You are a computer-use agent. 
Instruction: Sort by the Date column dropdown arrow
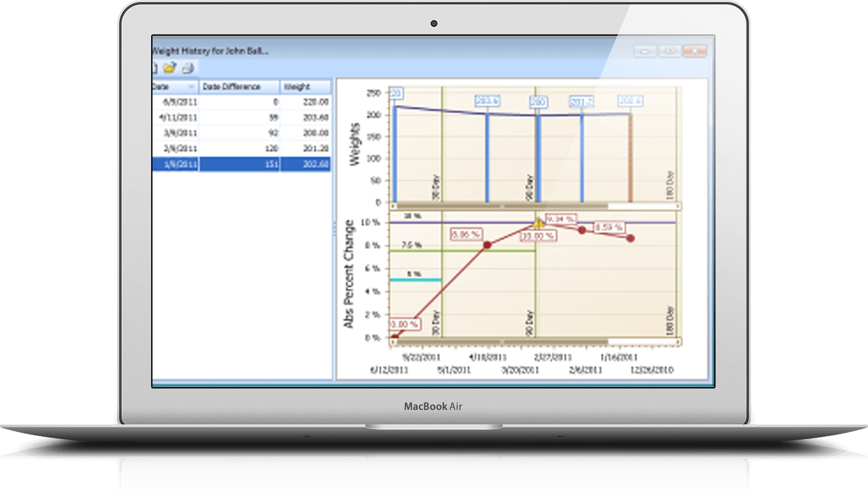[191, 87]
